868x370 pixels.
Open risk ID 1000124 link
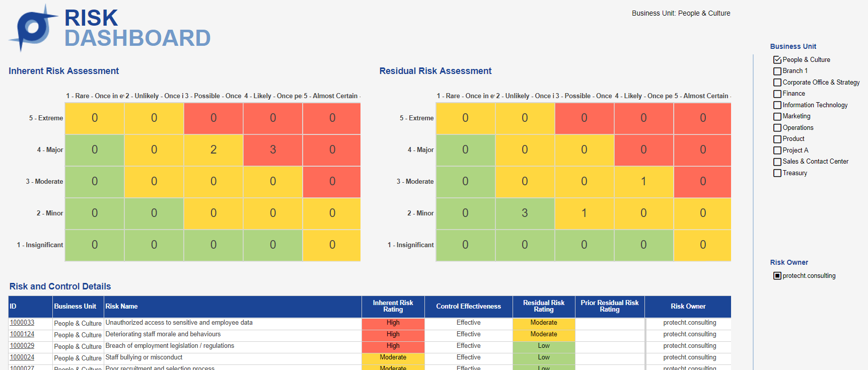(22, 334)
